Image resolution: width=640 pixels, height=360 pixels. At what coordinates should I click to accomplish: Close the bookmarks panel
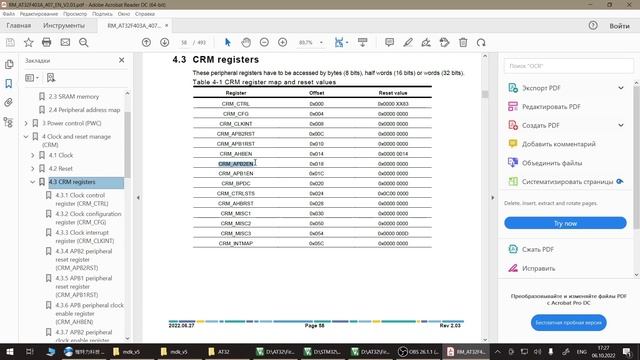point(122,60)
